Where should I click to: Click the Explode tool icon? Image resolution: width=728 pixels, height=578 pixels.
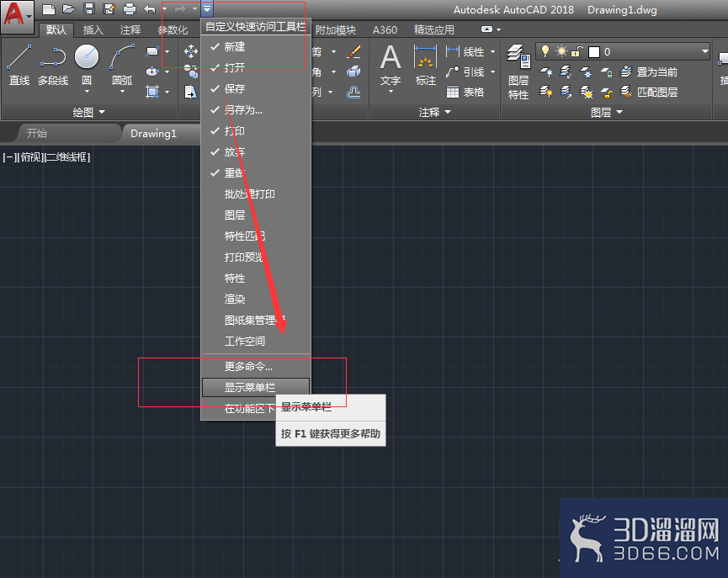353,72
